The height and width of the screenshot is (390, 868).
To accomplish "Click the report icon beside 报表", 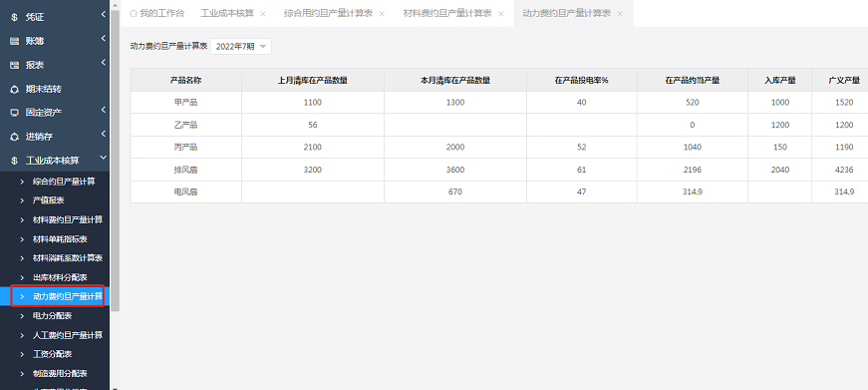I will 14,65.
